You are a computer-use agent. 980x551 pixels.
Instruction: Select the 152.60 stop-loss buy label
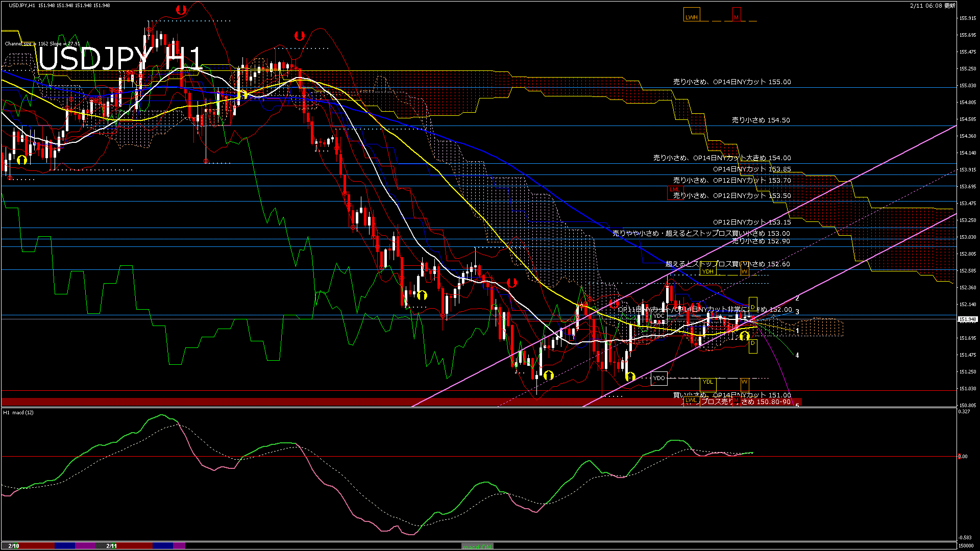tap(728, 264)
